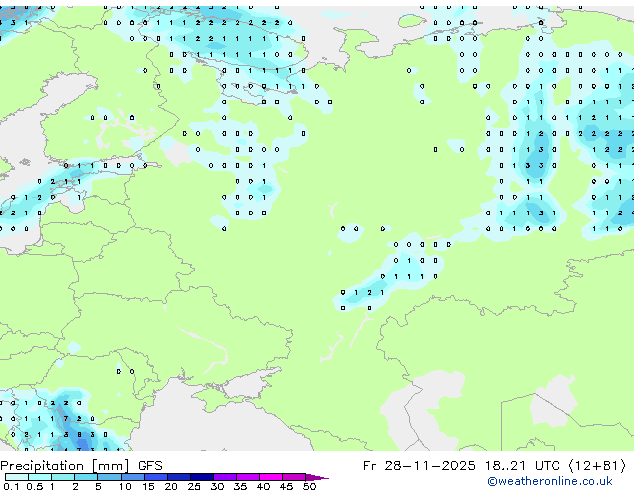
Task: Click the forecast date "Fr 28-11-2025" text
Action: point(419,466)
